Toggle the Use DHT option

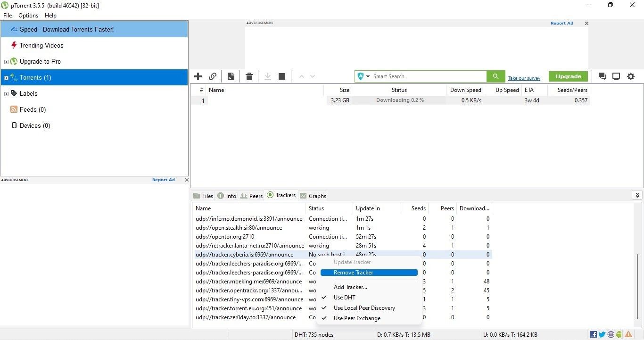344,298
